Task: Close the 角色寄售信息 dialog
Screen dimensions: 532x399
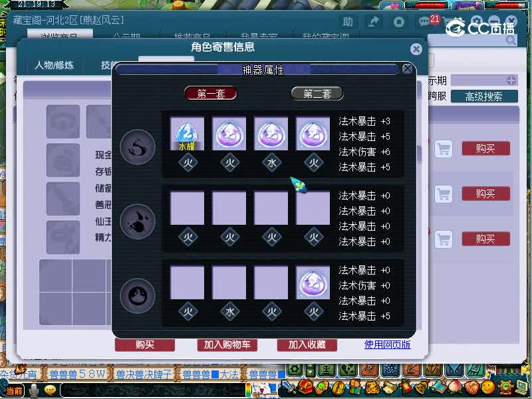Action: (x=416, y=49)
